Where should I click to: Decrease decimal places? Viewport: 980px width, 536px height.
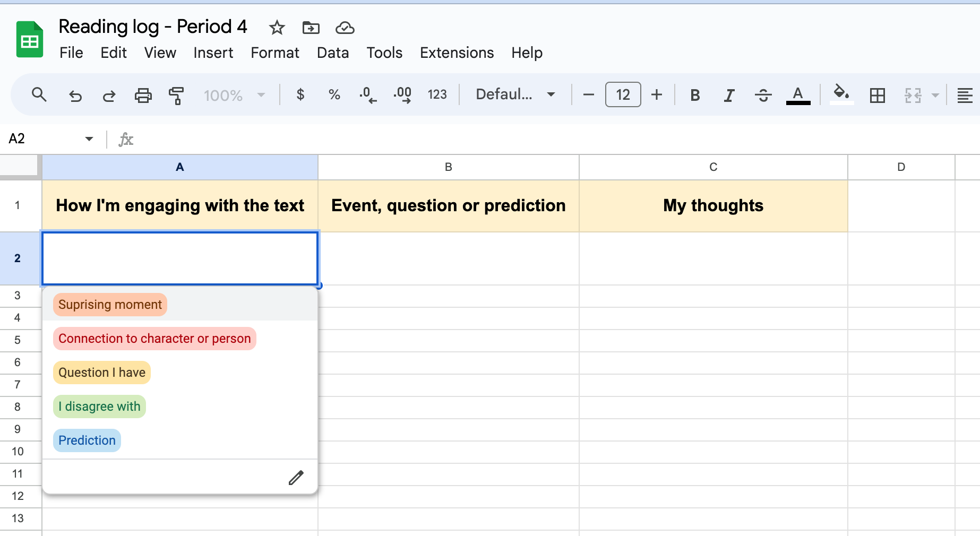[367, 94]
